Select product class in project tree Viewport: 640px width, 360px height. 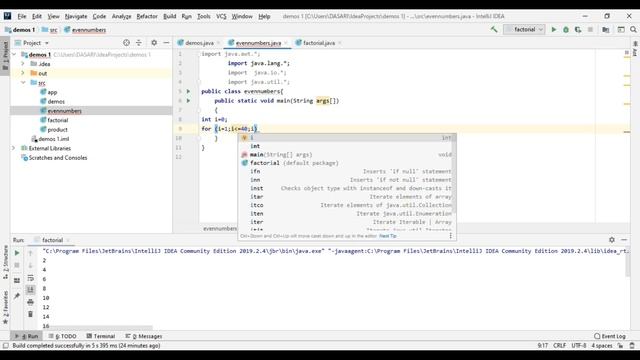(x=58, y=129)
